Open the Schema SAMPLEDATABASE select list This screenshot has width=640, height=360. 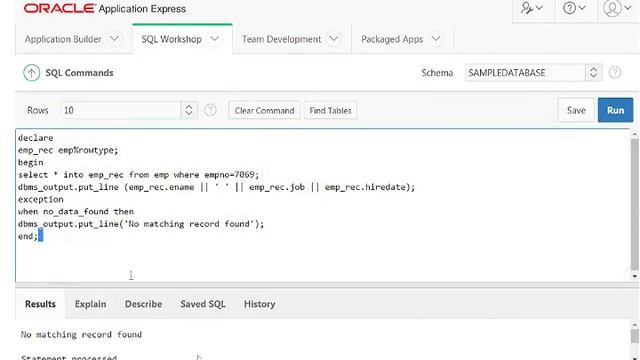pos(533,73)
